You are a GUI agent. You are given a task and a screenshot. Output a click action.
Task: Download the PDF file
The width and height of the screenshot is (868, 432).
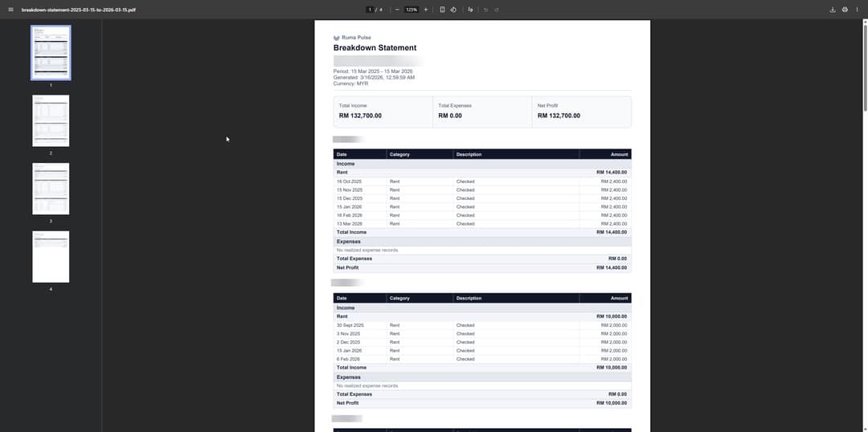coord(832,10)
